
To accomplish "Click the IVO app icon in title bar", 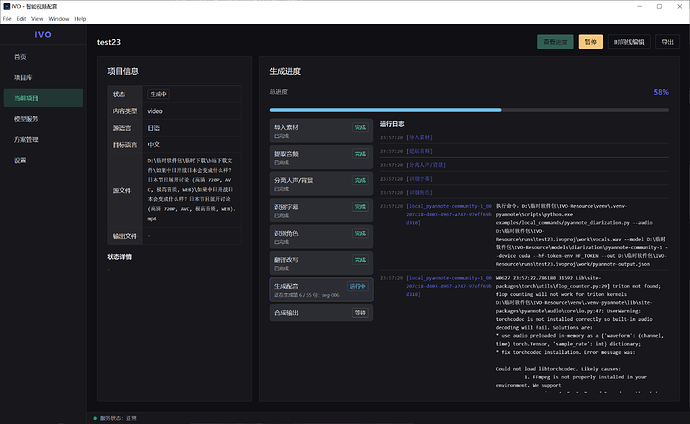I will [x=7, y=6].
